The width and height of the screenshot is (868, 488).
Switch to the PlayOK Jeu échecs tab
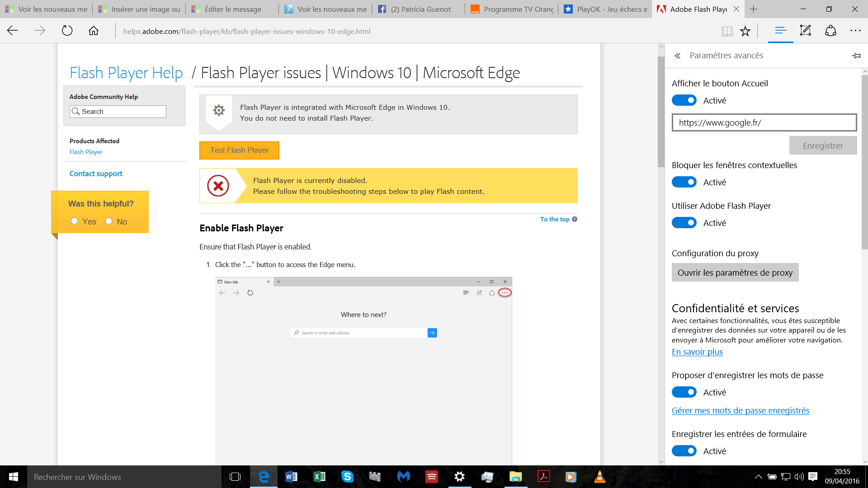(x=605, y=9)
